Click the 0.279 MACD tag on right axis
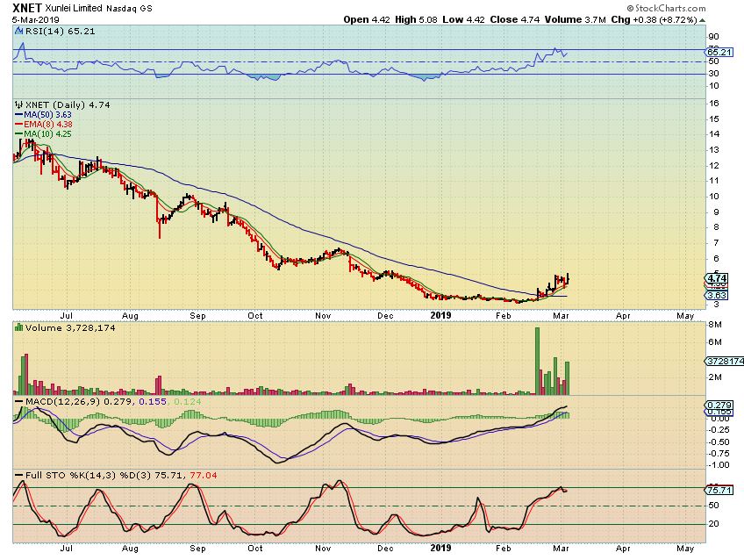This screenshot has width=744, height=560. click(719, 406)
